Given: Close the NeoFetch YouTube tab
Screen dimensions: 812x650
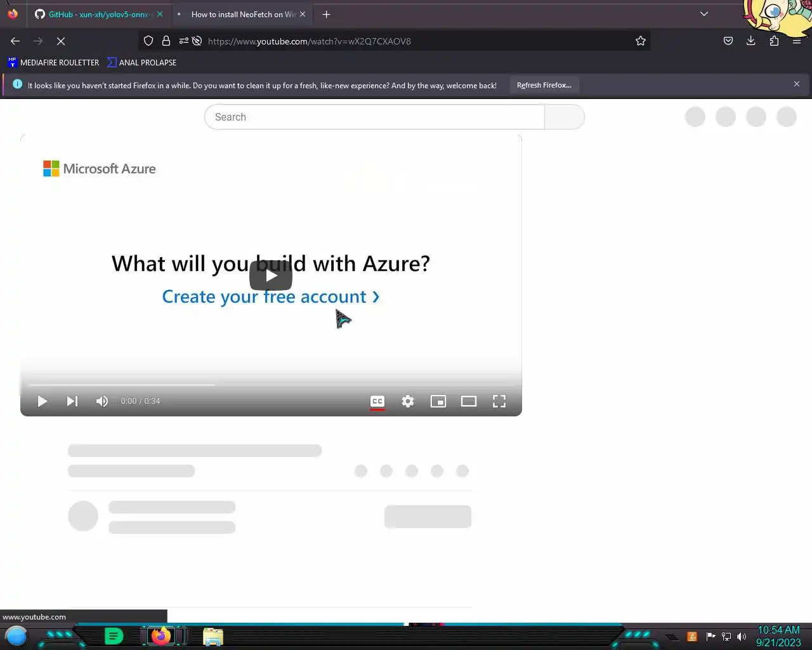Looking at the screenshot, I should click(303, 14).
